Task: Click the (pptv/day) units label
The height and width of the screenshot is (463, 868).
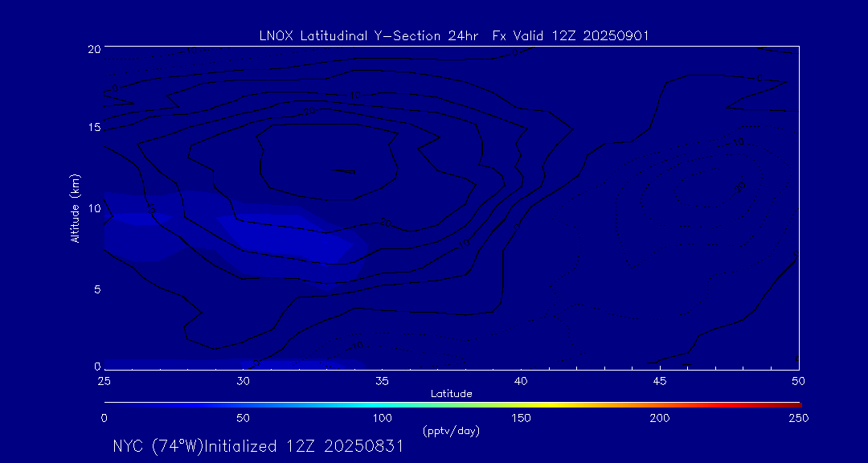Action: coord(451,431)
